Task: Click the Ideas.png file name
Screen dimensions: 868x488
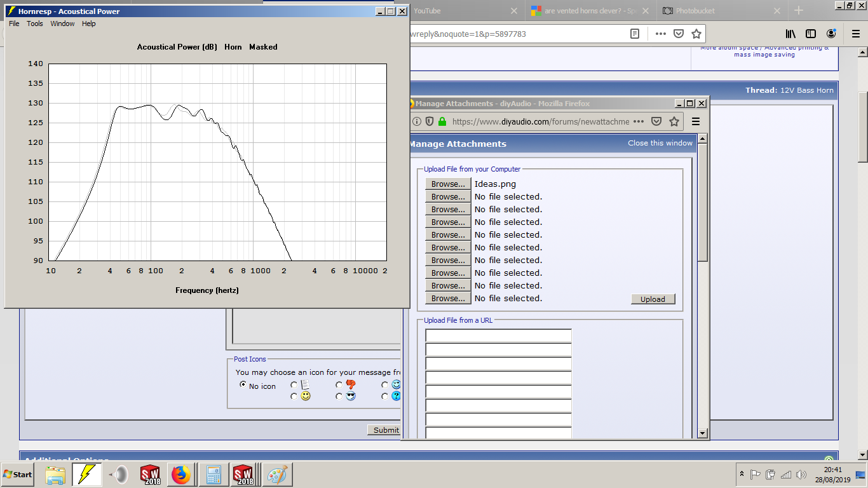Action: point(495,184)
